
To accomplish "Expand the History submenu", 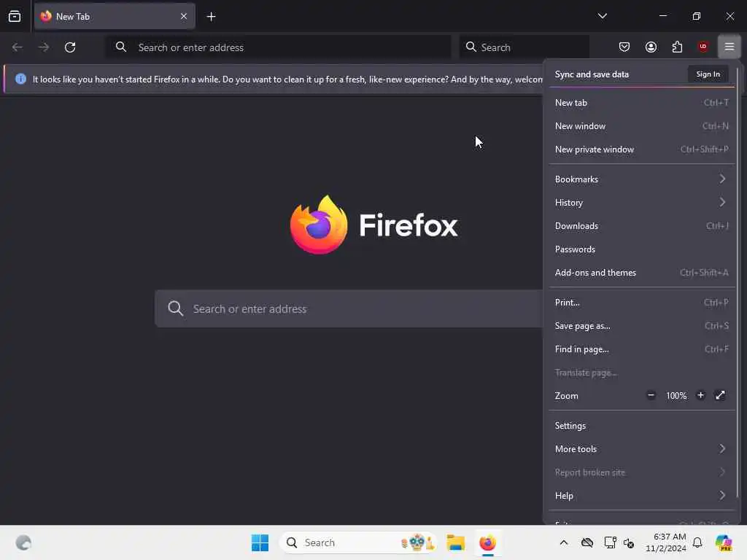I will pyautogui.click(x=641, y=203).
